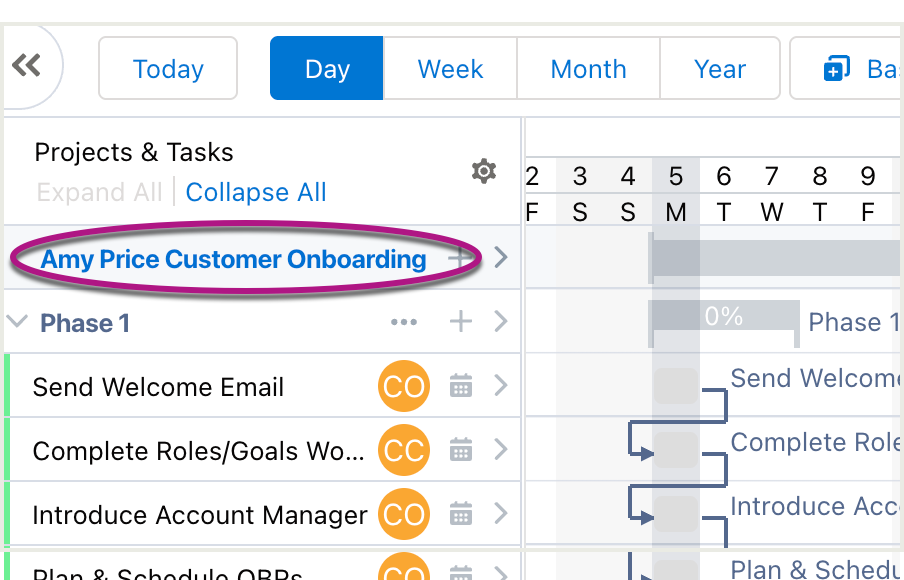Open Projects & Tasks gear settings

484,171
